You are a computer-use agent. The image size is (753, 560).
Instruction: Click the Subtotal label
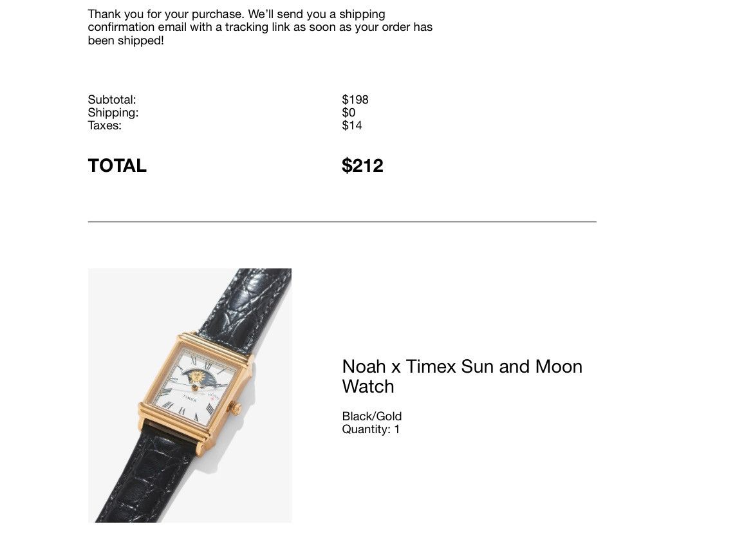(112, 100)
